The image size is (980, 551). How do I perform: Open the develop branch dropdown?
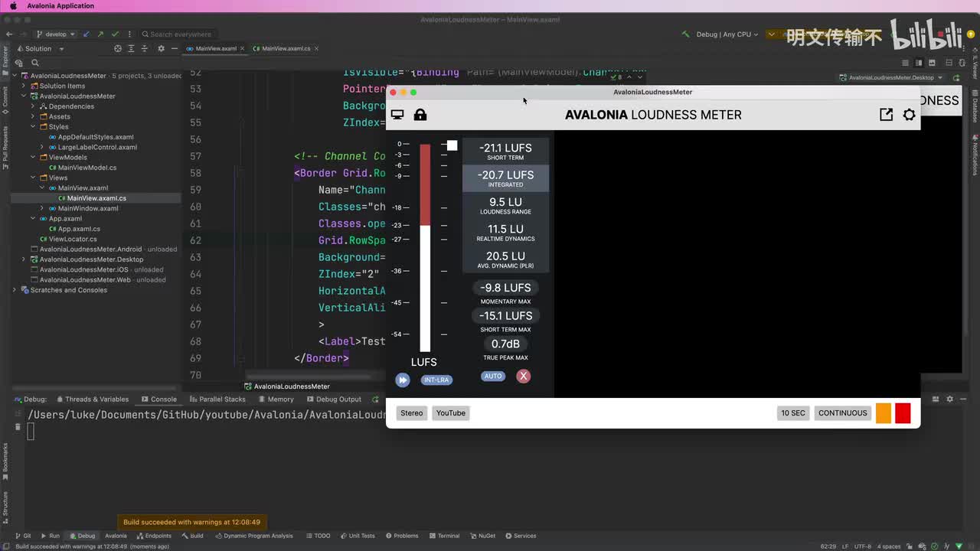pyautogui.click(x=56, y=34)
